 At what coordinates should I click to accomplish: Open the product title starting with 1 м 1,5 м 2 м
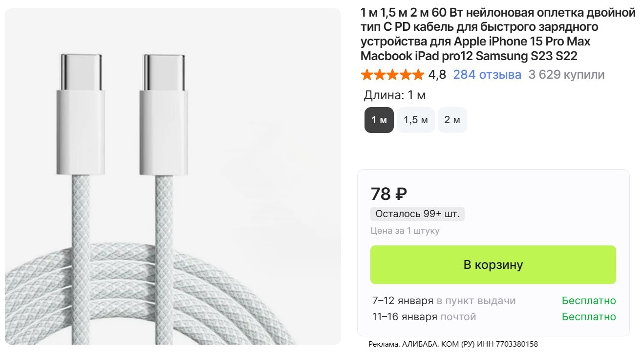[498, 34]
